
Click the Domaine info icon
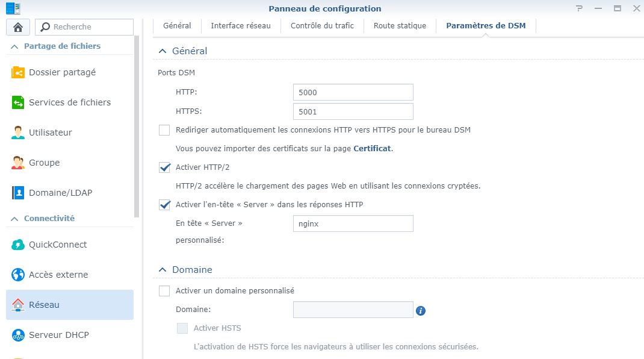click(421, 311)
